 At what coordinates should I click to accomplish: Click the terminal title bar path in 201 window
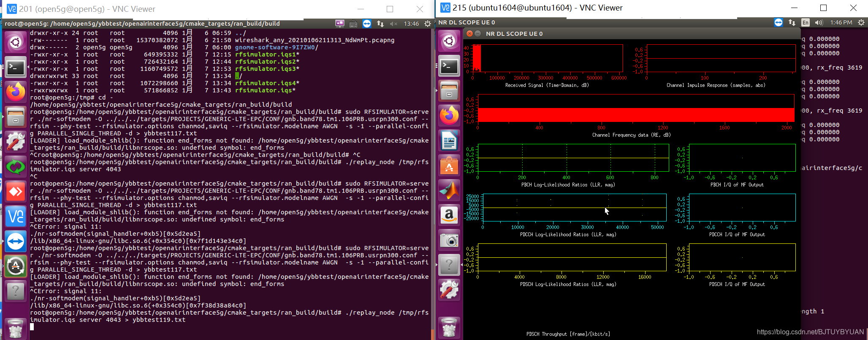pos(142,24)
